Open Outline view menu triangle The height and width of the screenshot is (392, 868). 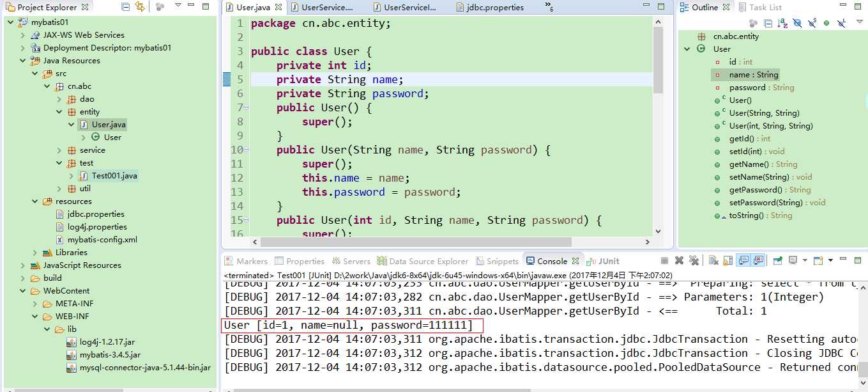860,22
